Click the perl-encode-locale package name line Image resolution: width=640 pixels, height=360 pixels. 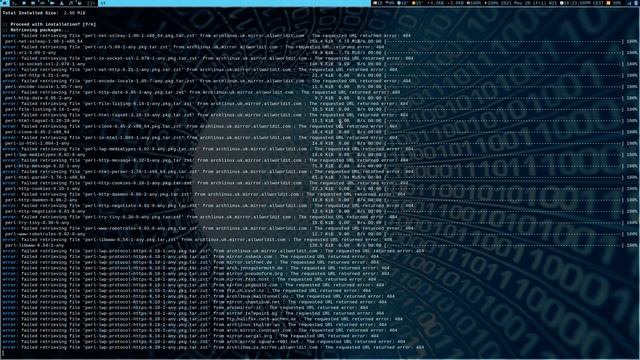[x=44, y=87]
